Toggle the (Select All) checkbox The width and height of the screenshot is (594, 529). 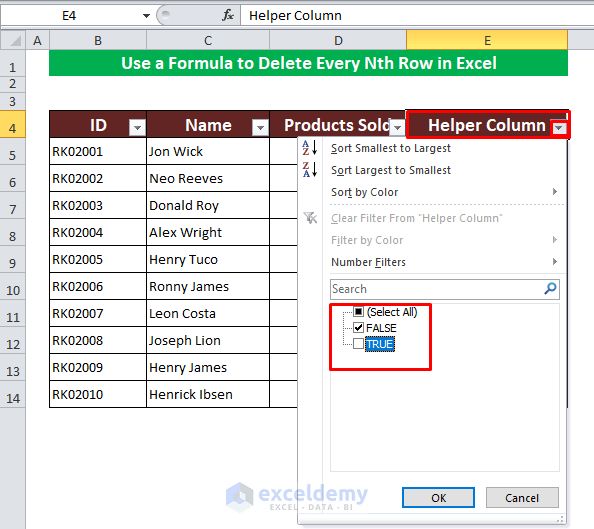(358, 312)
